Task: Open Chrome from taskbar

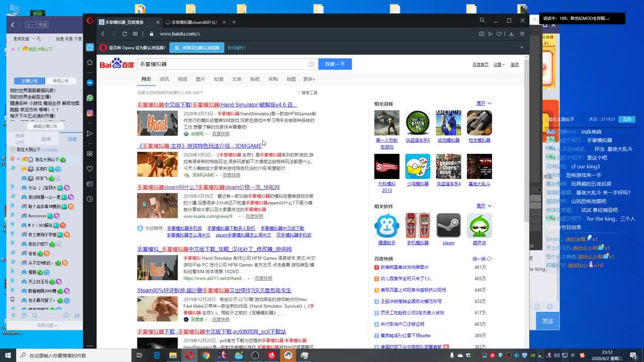Action: tap(206, 355)
